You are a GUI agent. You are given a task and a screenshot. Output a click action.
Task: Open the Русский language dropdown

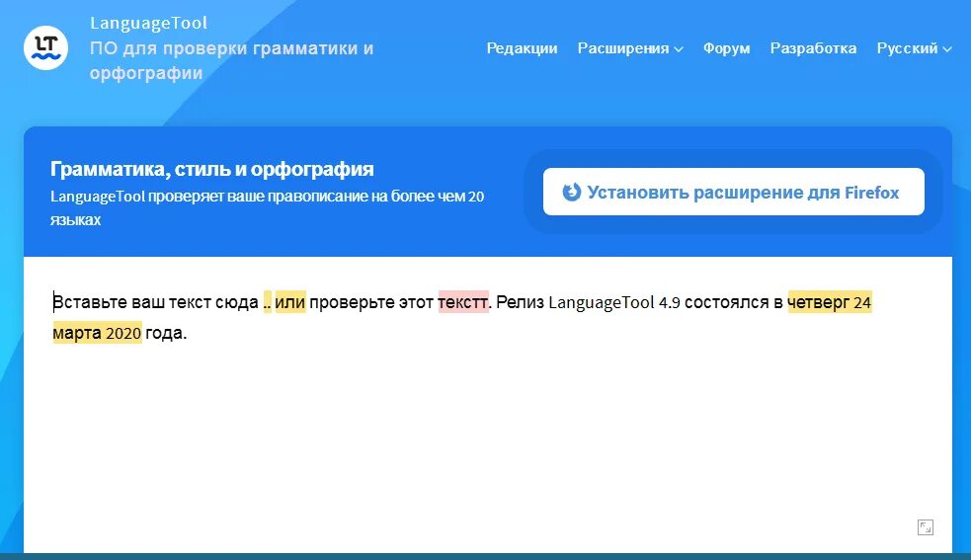coord(914,48)
